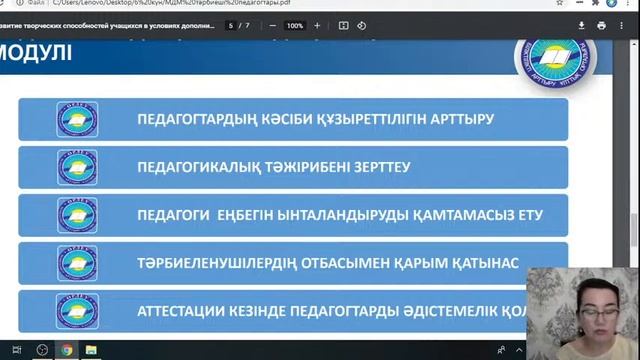The image size is (640, 360).
Task: Click text ТӘРБИЕЛЕНУШІЛЕРДІҢ ОТБАСЫМЕН ҚАРЫМ ҚАТЫНАС
Action: (328, 263)
